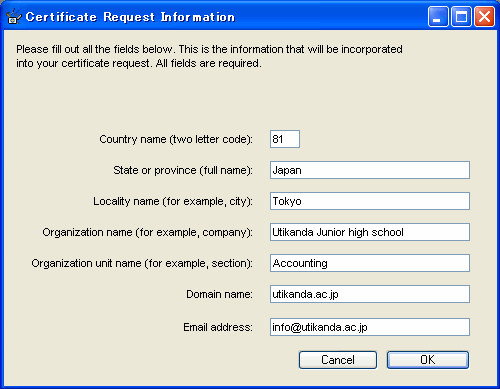
Task: Click the instruction text about required fields
Action: (209, 56)
